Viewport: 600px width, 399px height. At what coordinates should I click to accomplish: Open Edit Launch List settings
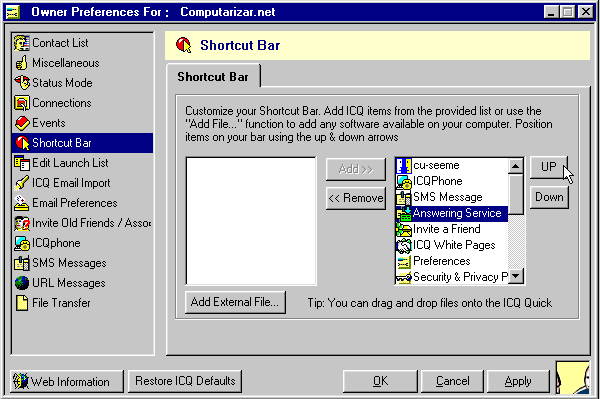coord(82,163)
